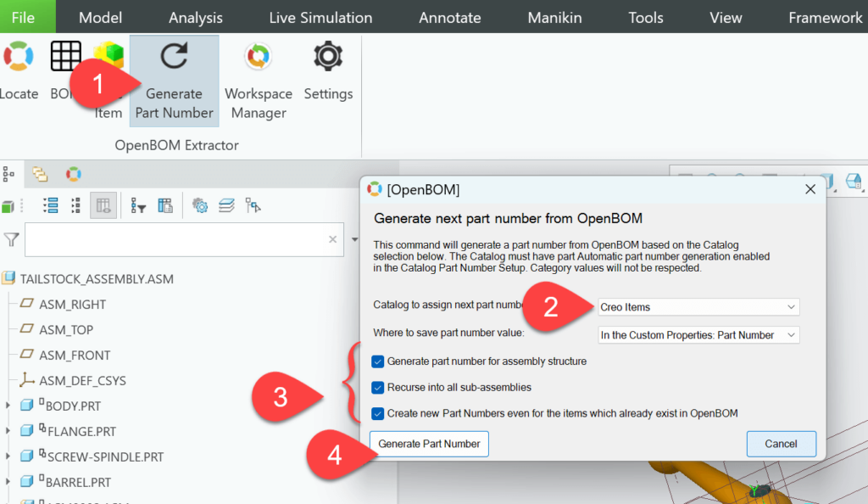Toggle Create new Part Numbers for existing items

tap(377, 414)
